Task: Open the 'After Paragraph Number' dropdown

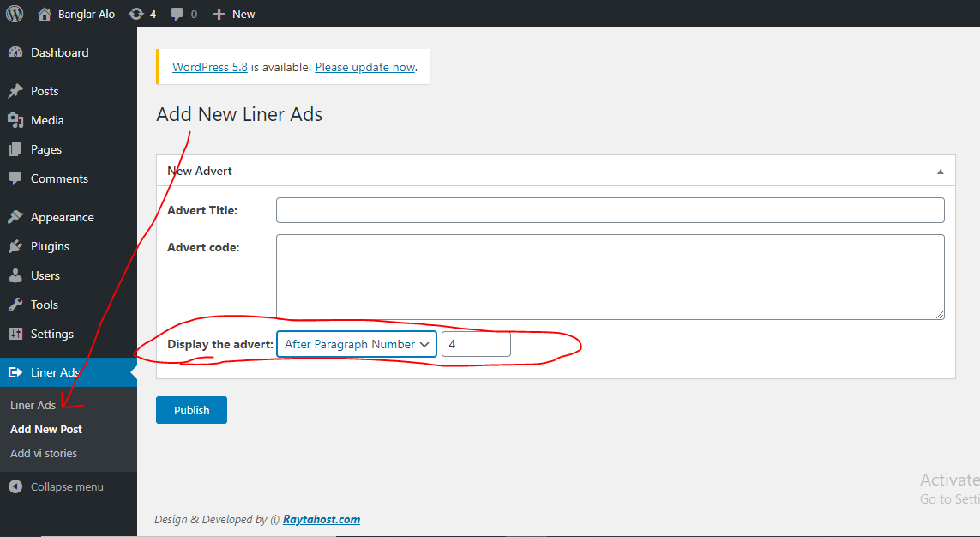Action: 356,344
